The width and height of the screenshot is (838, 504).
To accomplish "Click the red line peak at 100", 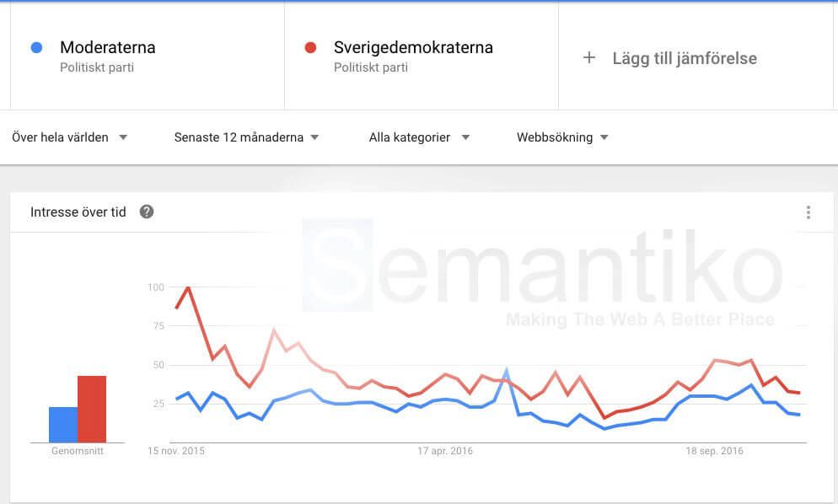I will pyautogui.click(x=188, y=287).
